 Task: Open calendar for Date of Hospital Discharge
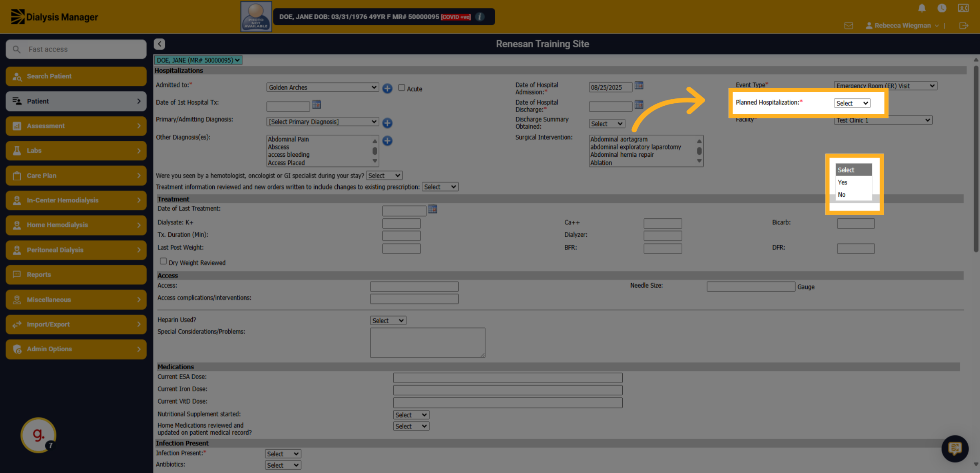click(x=639, y=104)
